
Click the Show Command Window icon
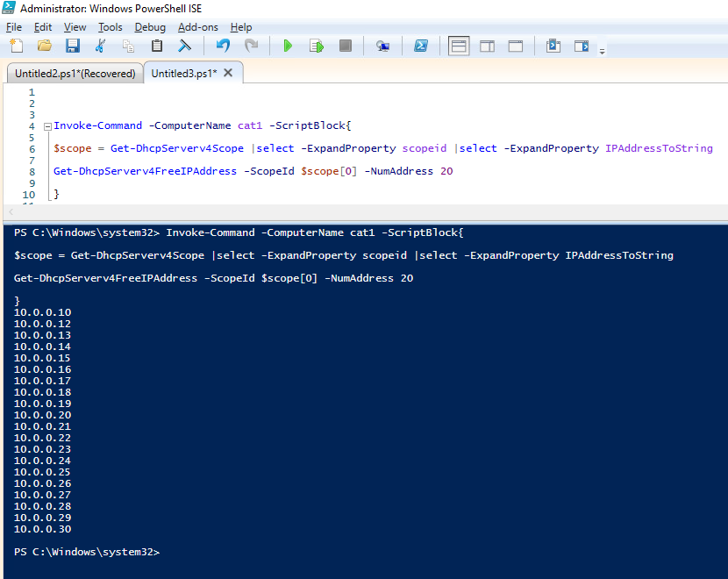click(x=553, y=46)
